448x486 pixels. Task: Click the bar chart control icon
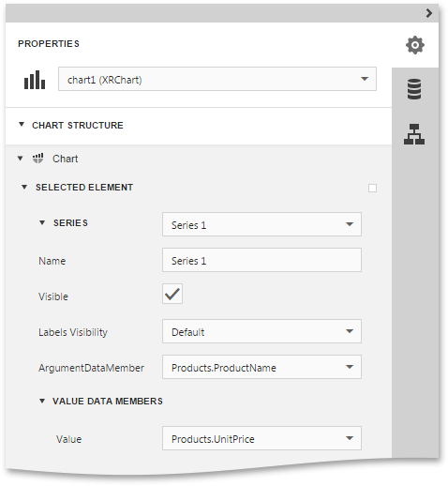click(x=35, y=80)
